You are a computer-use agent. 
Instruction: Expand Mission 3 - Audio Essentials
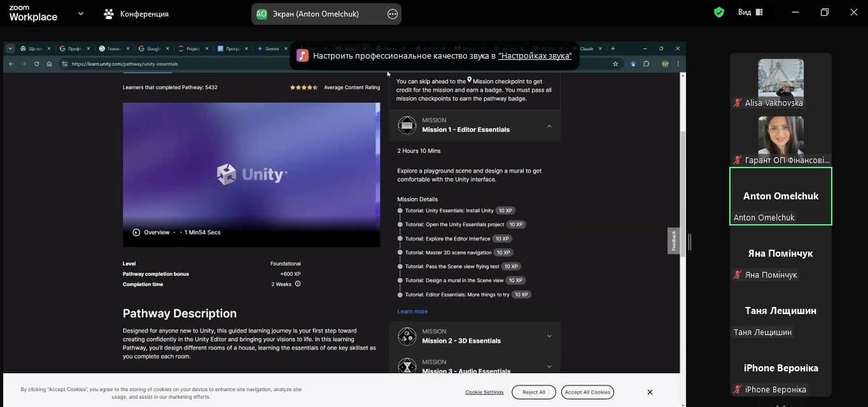click(549, 366)
